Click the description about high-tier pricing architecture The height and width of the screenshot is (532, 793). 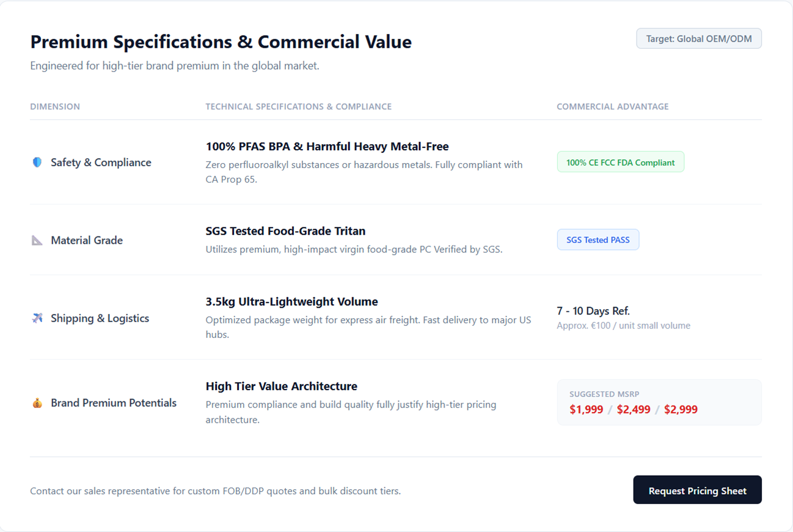click(x=351, y=412)
